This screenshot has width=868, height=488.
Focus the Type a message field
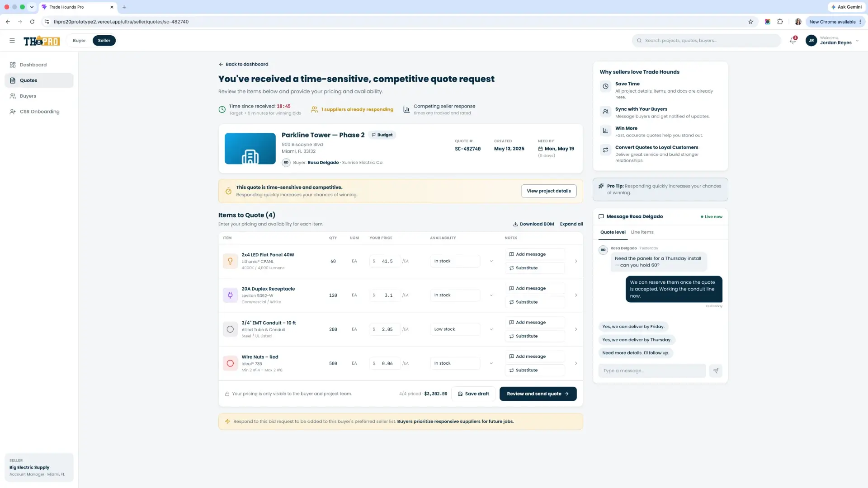(652, 371)
